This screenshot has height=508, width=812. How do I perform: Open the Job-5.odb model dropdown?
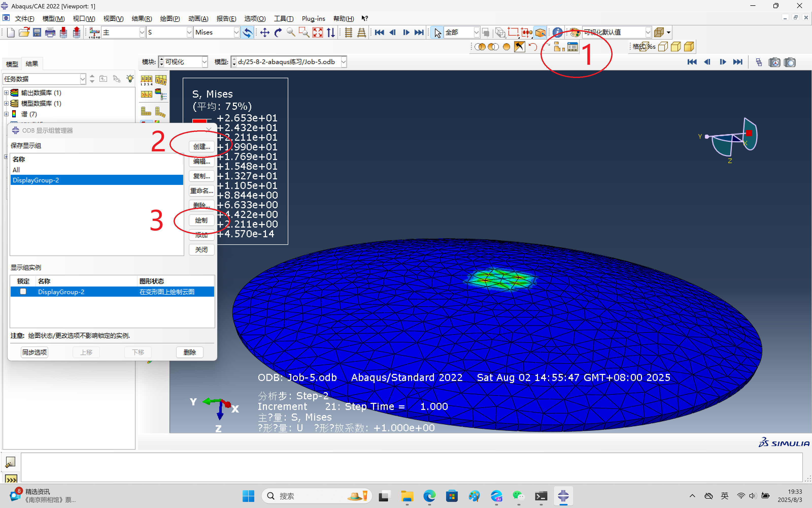coord(289,62)
